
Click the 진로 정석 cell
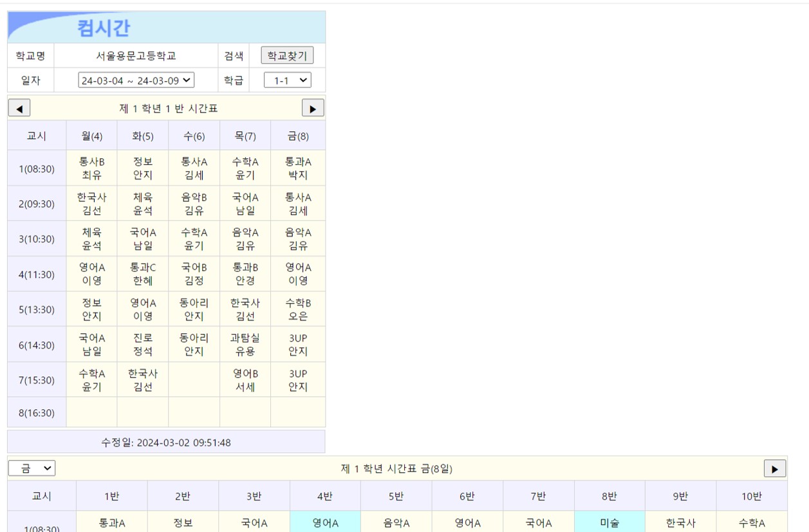(143, 345)
